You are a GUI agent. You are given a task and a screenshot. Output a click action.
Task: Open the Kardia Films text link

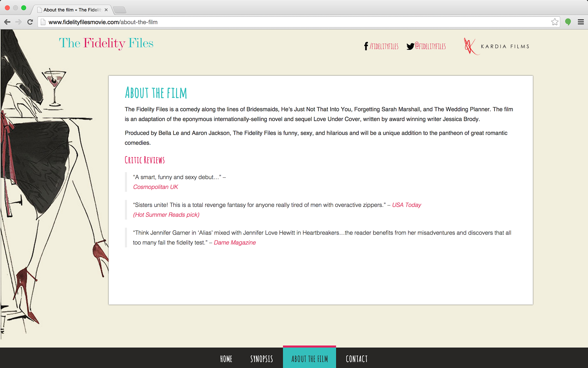[505, 46]
